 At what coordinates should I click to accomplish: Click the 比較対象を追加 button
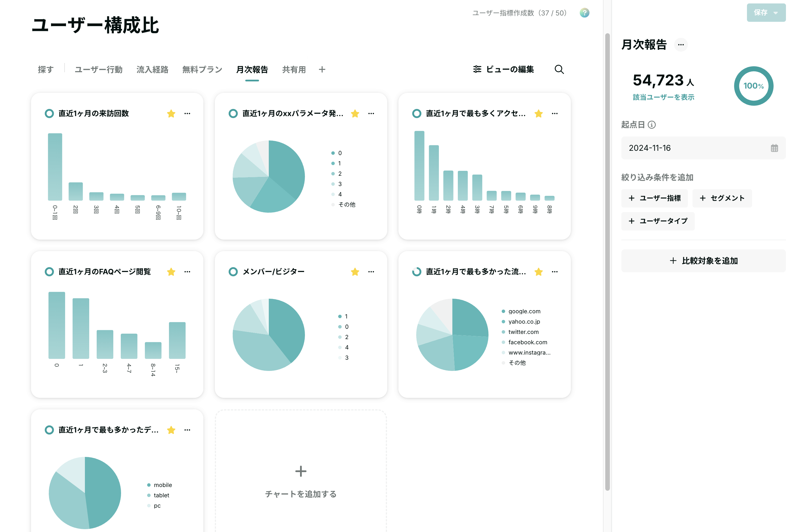click(703, 261)
